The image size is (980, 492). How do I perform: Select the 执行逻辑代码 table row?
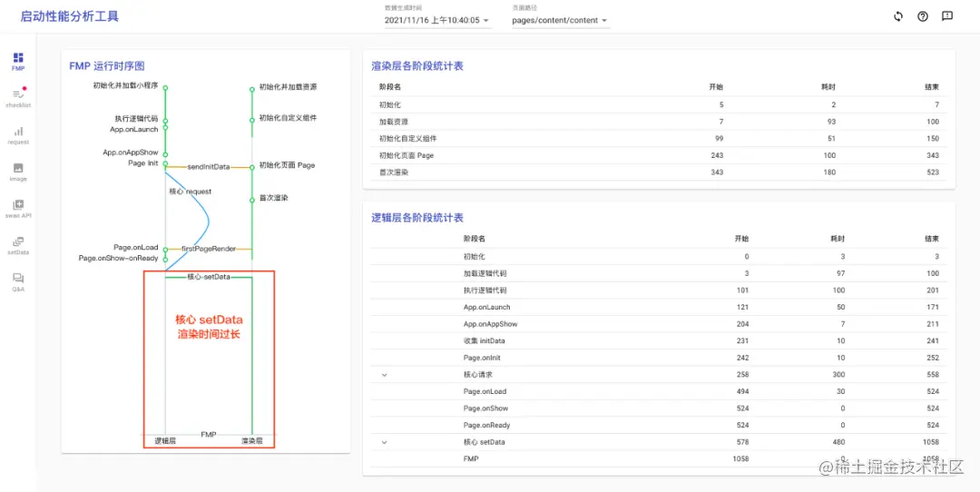click(x=659, y=290)
